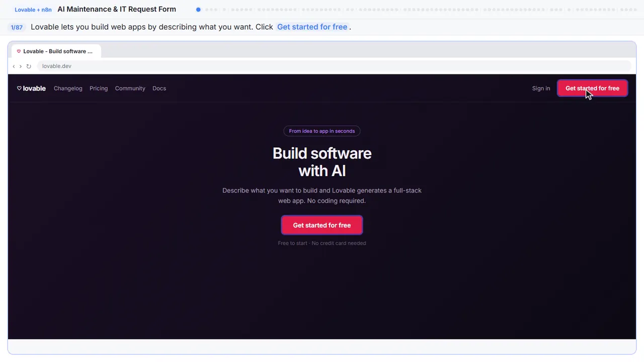The height and width of the screenshot is (362, 644).
Task: Click the 'Describe what you want to build' description
Action: point(322,196)
